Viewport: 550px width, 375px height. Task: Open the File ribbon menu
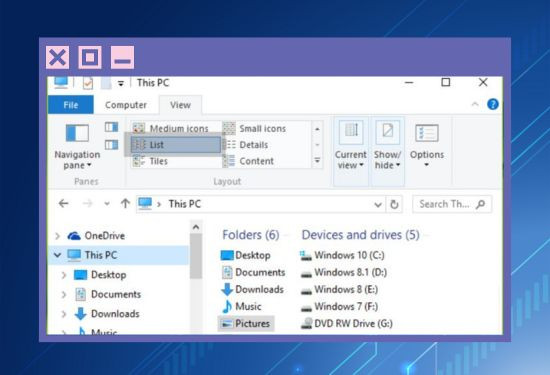(x=71, y=105)
